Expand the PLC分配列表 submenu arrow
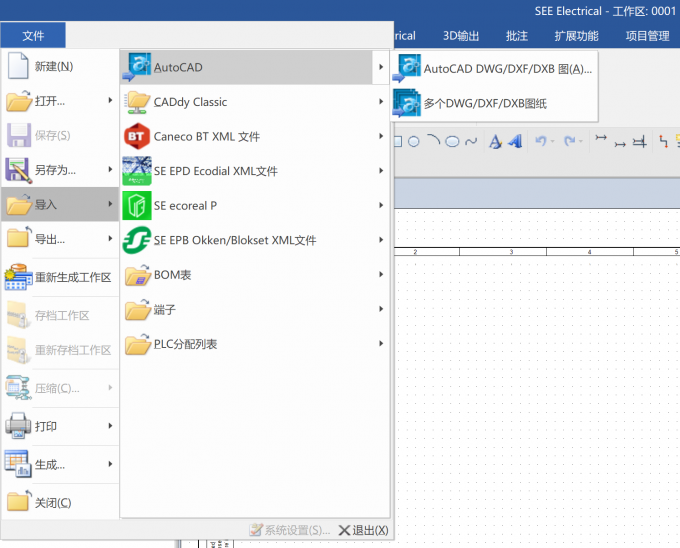680x548 pixels. click(x=381, y=343)
